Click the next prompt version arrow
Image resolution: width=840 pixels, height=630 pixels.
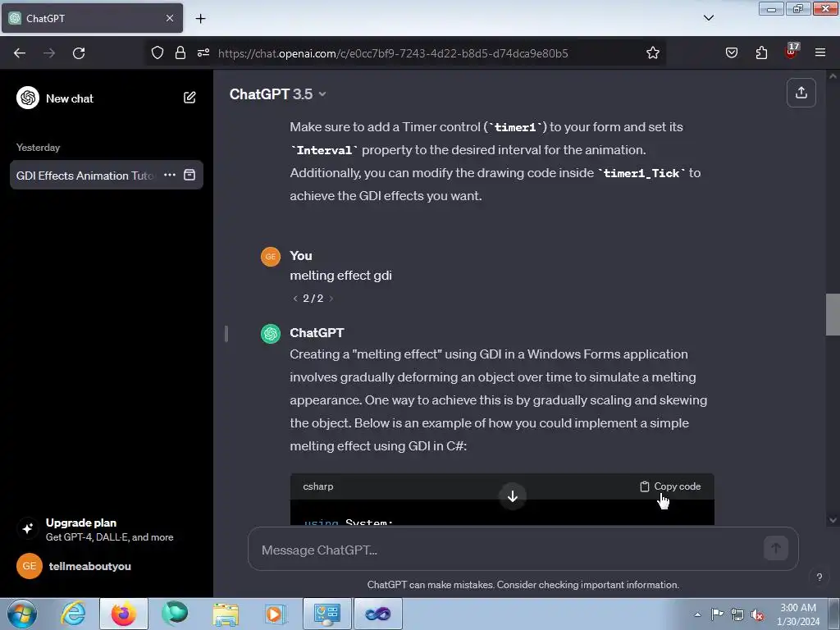(x=331, y=299)
